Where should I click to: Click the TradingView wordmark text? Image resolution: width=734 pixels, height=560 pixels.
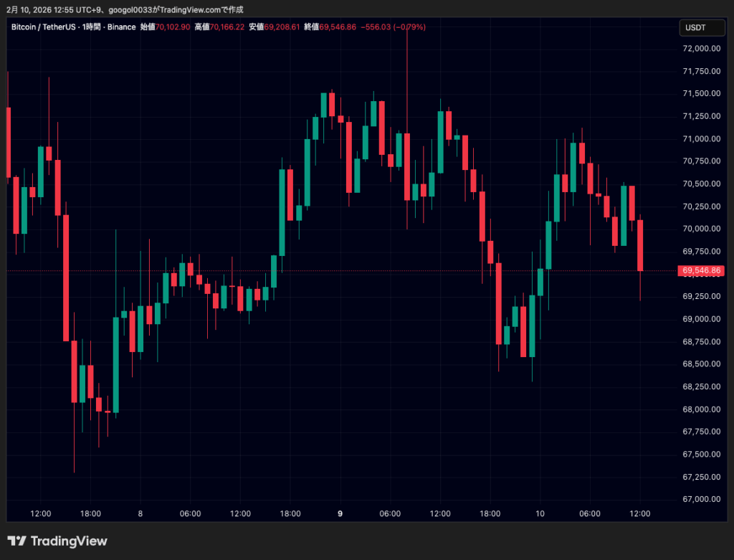point(69,541)
